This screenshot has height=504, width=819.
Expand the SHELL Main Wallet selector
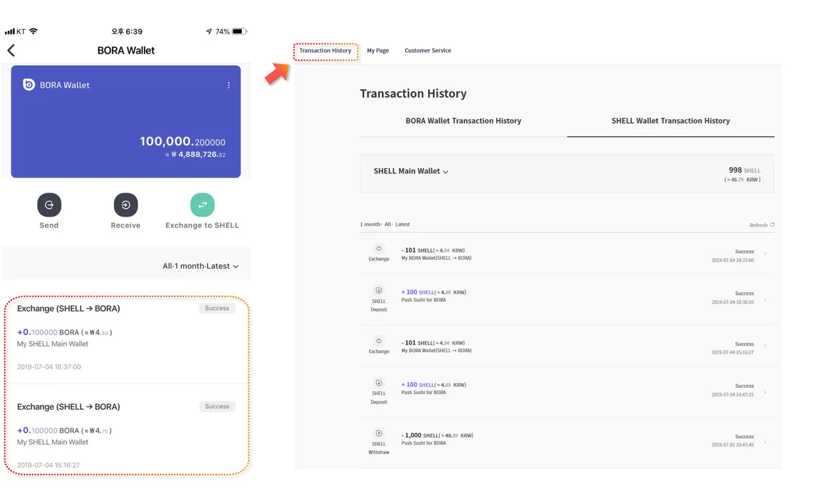click(411, 171)
